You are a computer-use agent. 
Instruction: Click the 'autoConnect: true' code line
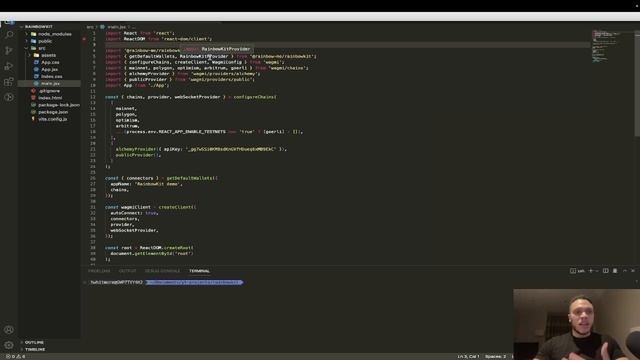pyautogui.click(x=134, y=213)
